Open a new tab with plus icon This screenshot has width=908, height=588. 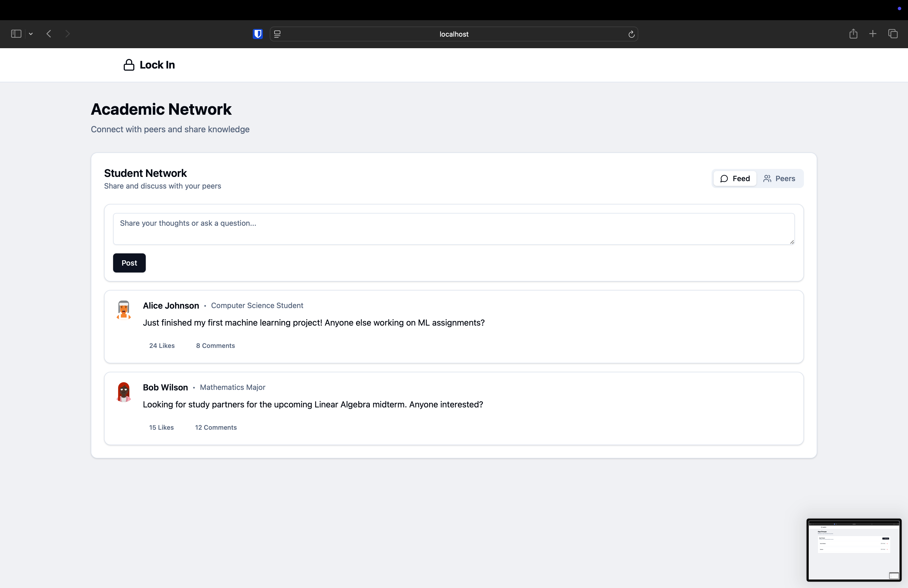point(872,34)
